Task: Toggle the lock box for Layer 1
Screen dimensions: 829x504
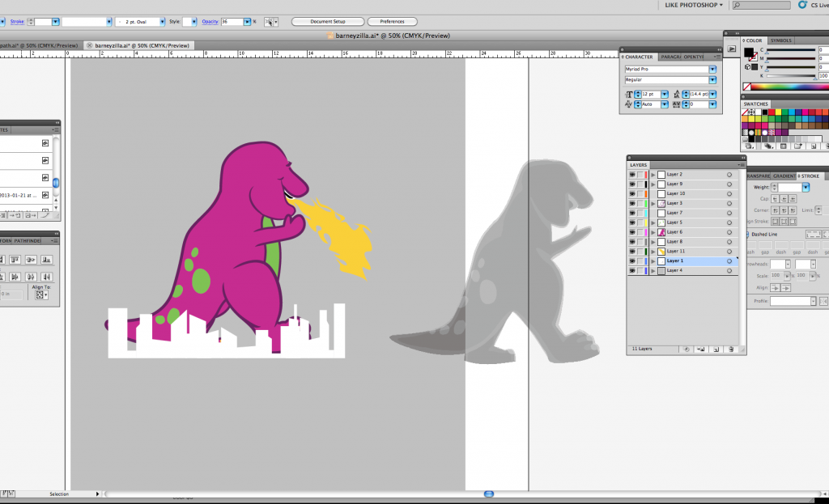Action: [640, 261]
